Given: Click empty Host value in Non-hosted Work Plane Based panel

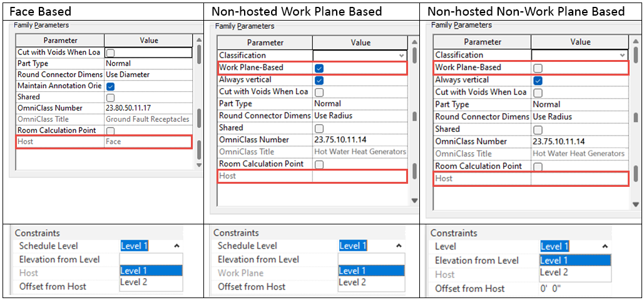Looking at the screenshot, I should (360, 176).
